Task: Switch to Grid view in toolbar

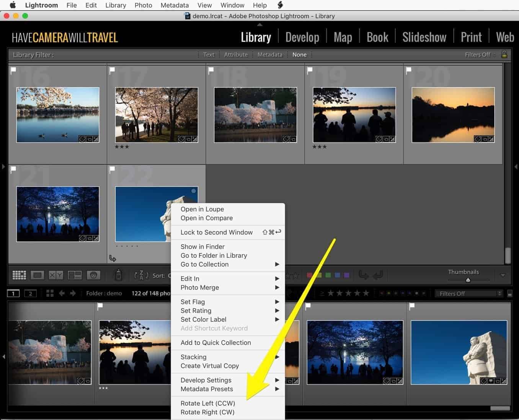Action: pyautogui.click(x=19, y=275)
